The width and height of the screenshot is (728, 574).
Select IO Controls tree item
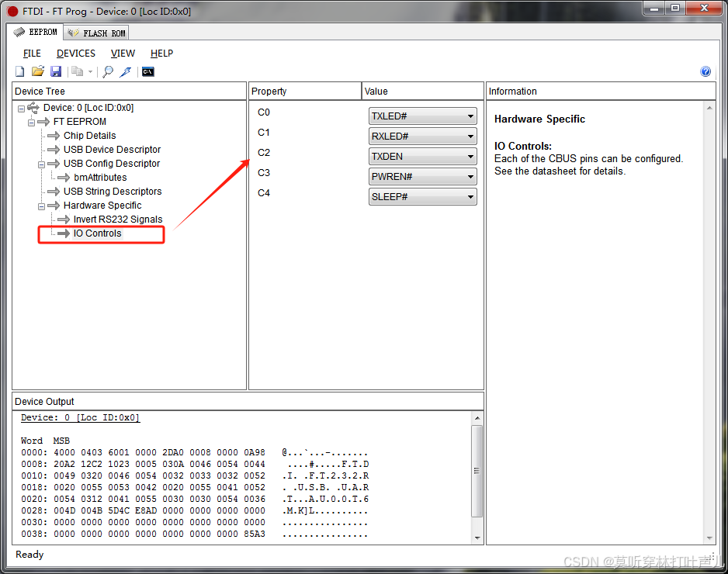97,233
